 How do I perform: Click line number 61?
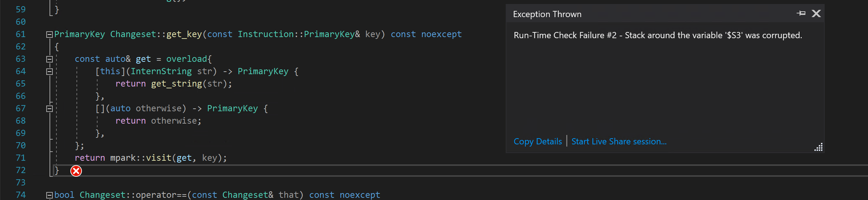click(x=21, y=34)
